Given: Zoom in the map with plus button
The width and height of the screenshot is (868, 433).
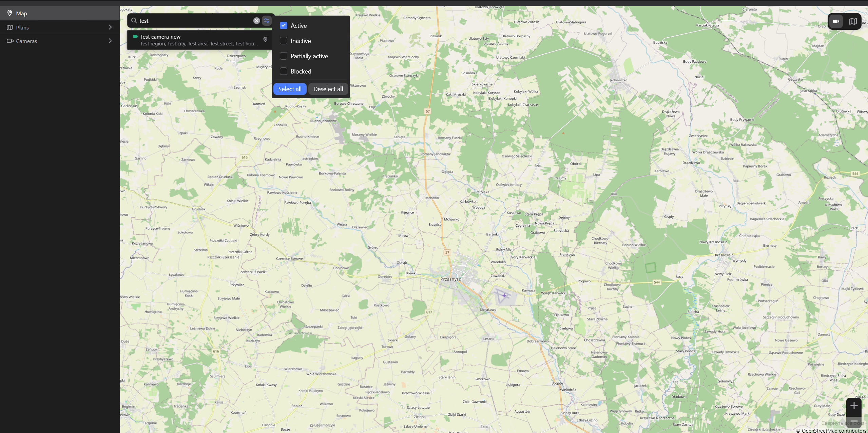Looking at the screenshot, I should [854, 406].
